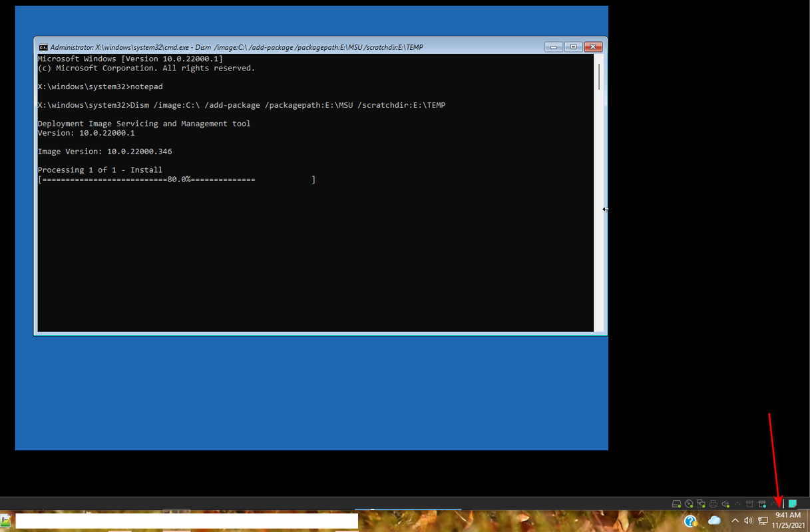810x532 pixels.
Task: Click the 'Image Version: 10.0.22000.346' line
Action: click(105, 152)
